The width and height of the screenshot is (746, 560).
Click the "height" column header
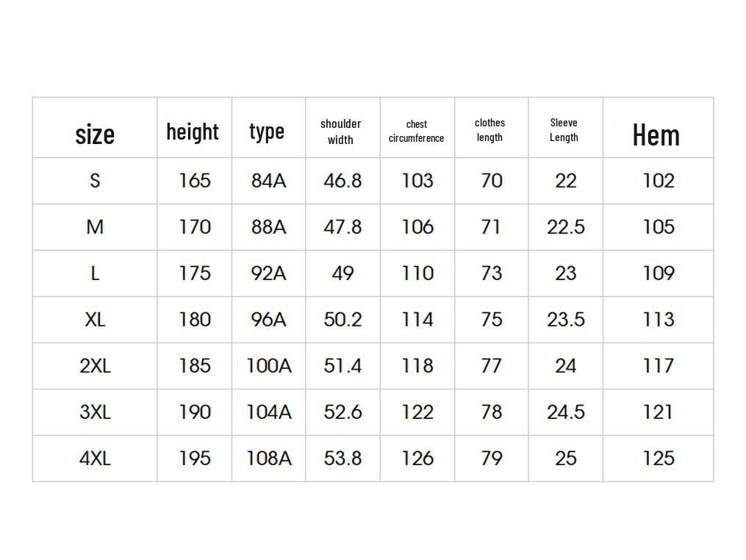tap(193, 132)
